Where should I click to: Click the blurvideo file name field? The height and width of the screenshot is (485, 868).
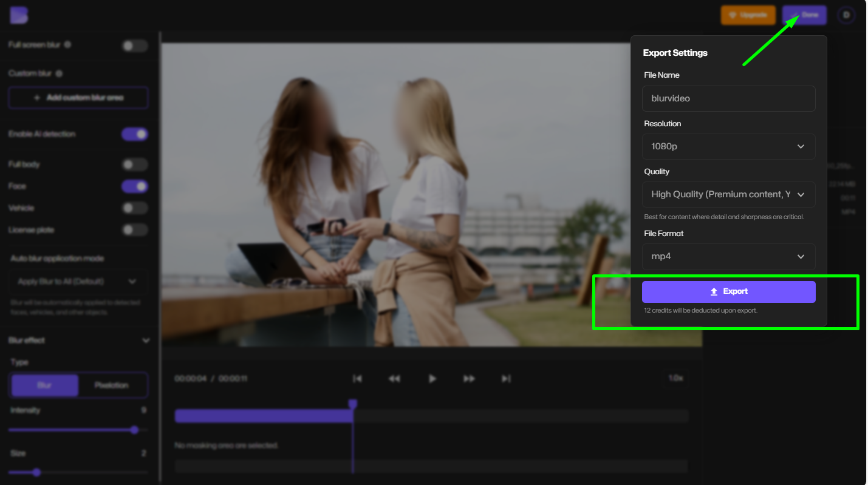[728, 98]
